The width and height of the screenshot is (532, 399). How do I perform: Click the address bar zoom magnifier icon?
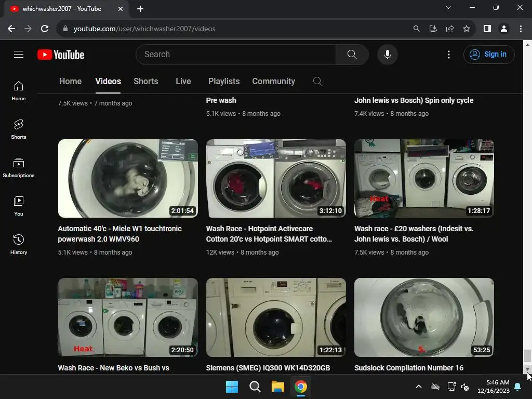coord(416,29)
